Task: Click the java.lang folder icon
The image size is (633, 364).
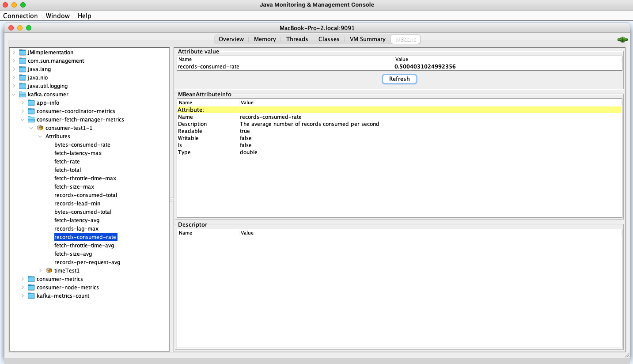Action: pos(22,69)
